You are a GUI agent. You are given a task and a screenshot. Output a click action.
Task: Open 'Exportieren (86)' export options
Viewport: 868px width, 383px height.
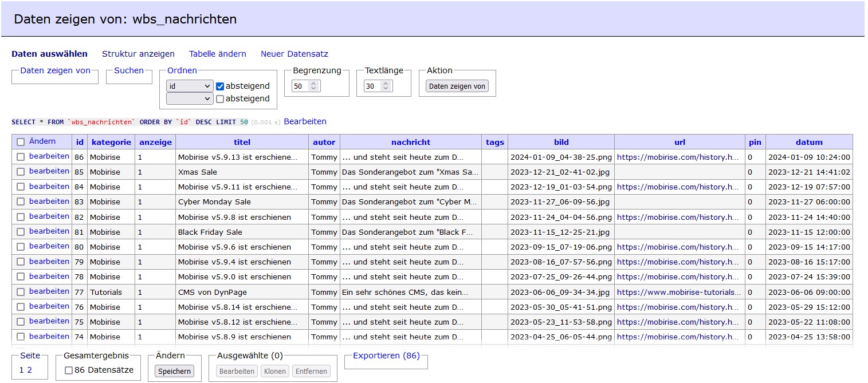386,356
